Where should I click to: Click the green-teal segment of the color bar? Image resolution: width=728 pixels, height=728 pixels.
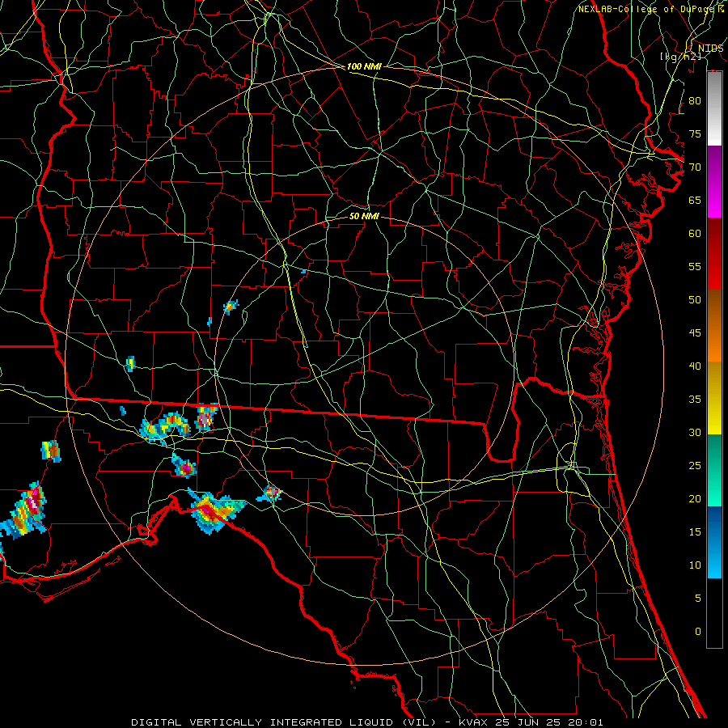(x=714, y=470)
